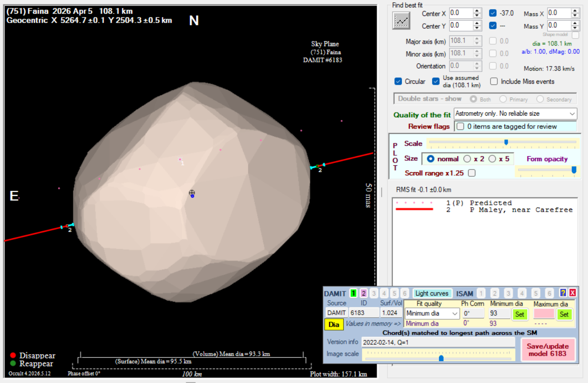This screenshot has width=588, height=383.
Task: Open the Quality of the fit dropdown
Action: [x=516, y=113]
